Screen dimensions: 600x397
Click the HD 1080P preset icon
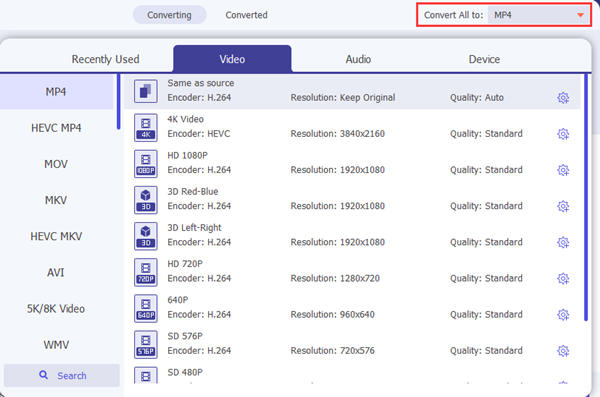pyautogui.click(x=145, y=164)
